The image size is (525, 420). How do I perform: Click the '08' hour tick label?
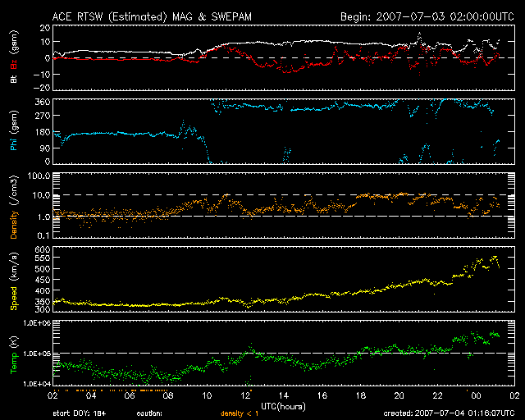[168, 395]
